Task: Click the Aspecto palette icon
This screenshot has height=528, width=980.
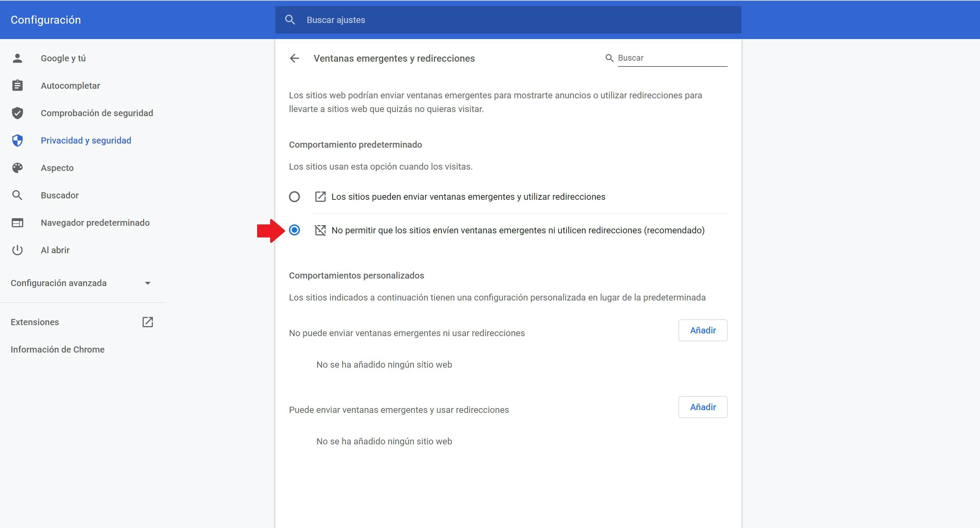Action: point(17,168)
